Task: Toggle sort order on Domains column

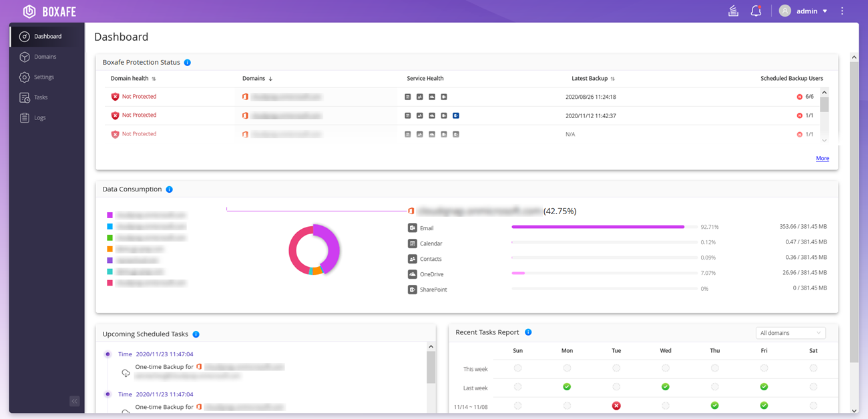Action: point(270,79)
